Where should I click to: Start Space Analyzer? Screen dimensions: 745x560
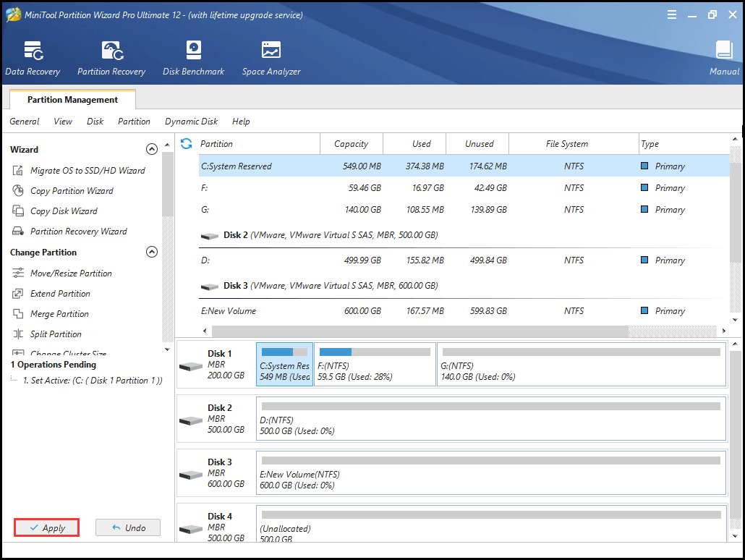click(271, 57)
